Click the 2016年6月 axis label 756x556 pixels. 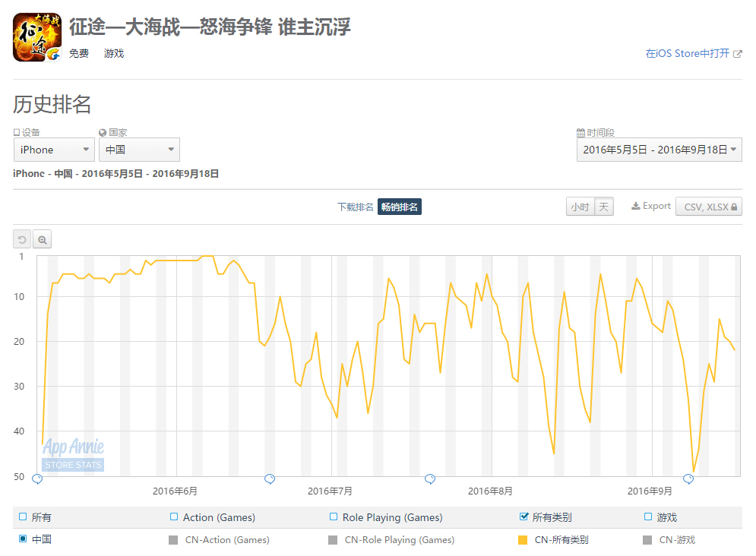click(175, 491)
